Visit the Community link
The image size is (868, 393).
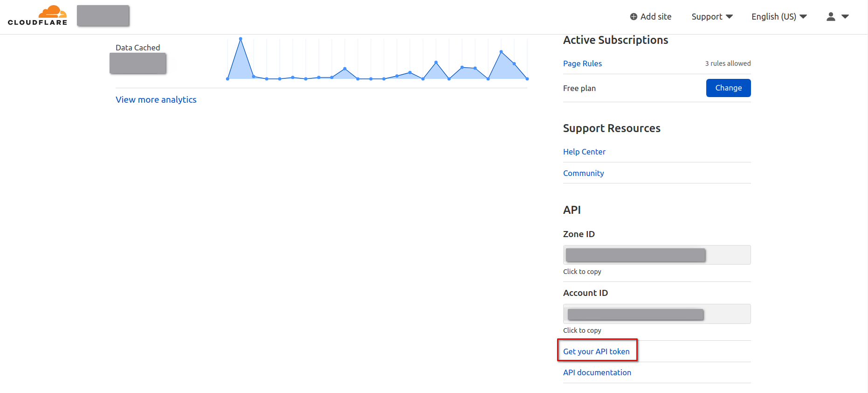[x=583, y=173]
